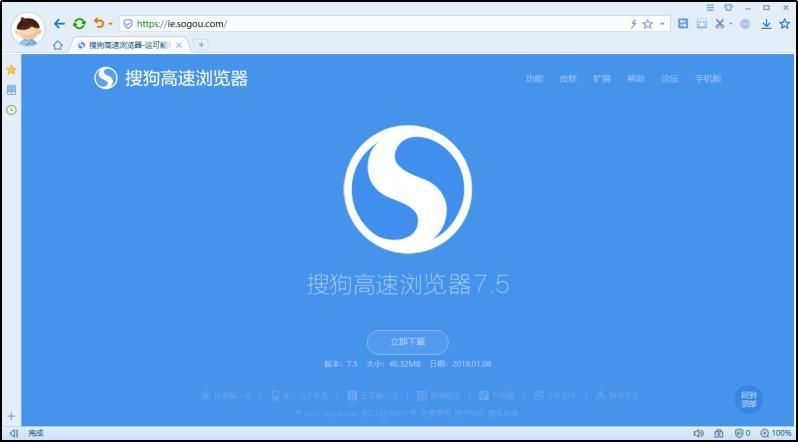The height and width of the screenshot is (442, 798).
Task: Click the large central Sogou S logo
Action: coord(408,189)
